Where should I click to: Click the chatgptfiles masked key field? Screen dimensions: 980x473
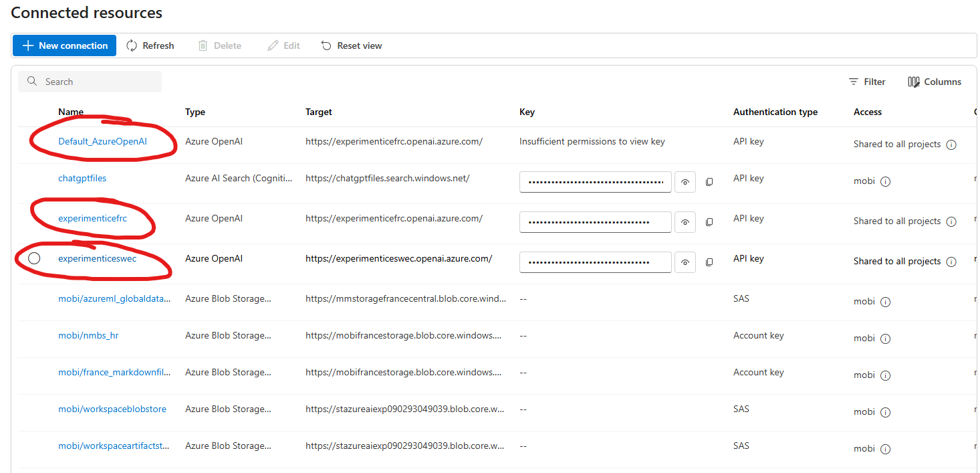click(596, 182)
